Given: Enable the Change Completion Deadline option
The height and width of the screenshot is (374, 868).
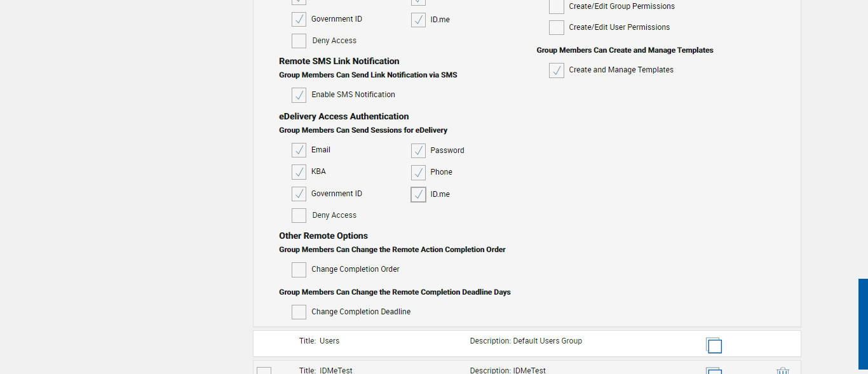Looking at the screenshot, I should [x=299, y=312].
